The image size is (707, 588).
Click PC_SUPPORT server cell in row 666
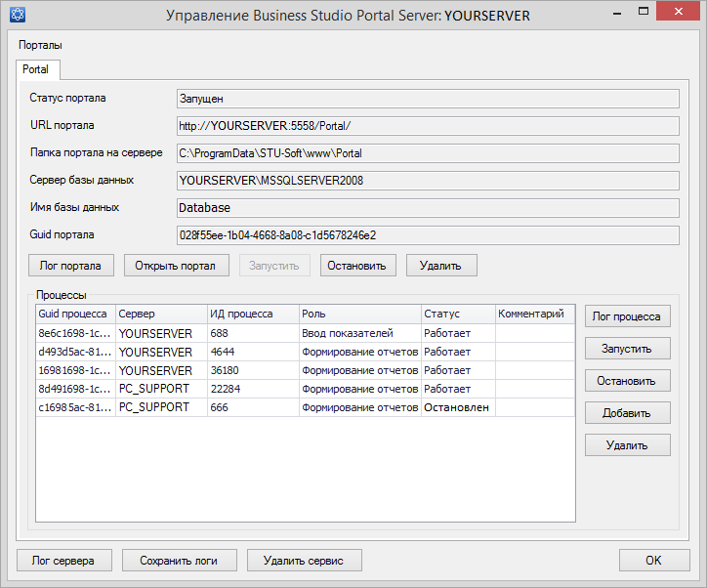click(161, 407)
